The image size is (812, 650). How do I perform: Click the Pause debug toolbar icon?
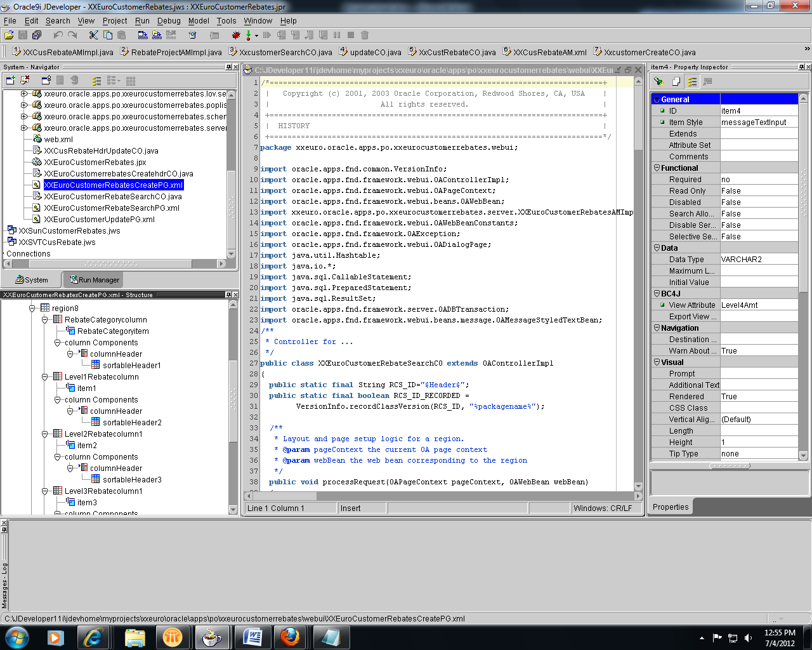click(x=337, y=35)
